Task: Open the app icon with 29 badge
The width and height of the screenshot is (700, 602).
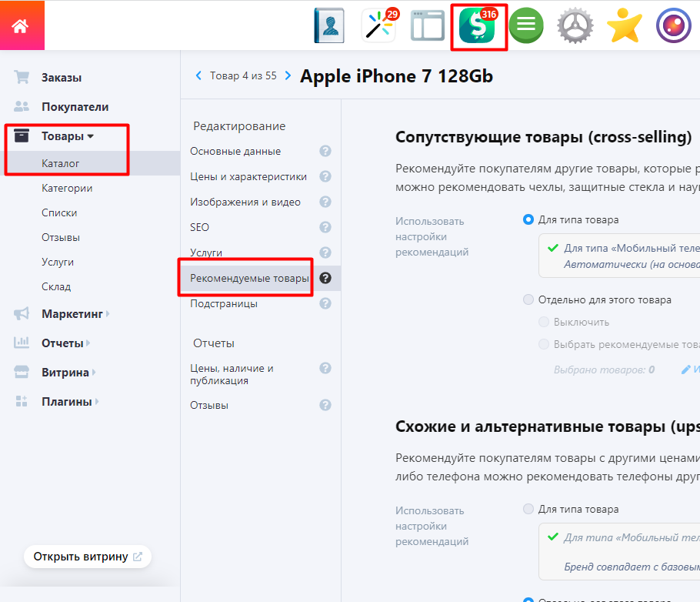Action: coord(378,26)
